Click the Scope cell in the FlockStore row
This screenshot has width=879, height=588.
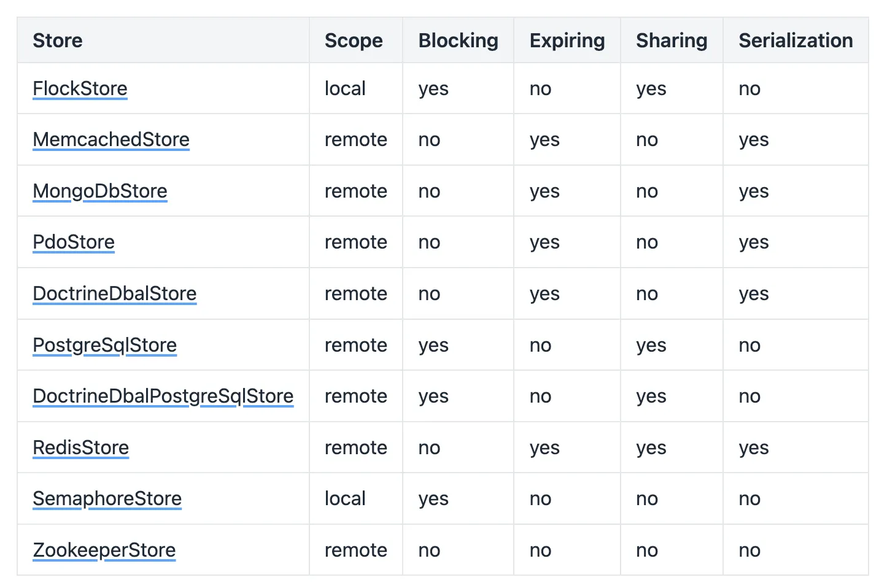tap(345, 88)
